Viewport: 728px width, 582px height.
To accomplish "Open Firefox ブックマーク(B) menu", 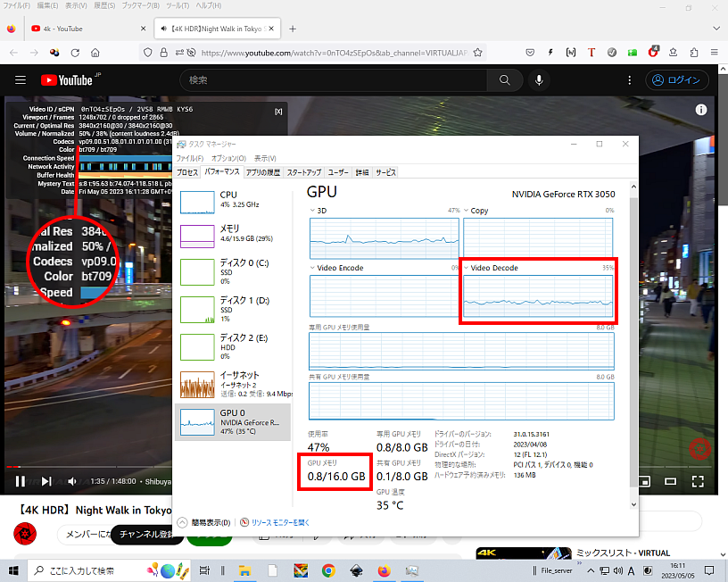I will coord(140,5).
